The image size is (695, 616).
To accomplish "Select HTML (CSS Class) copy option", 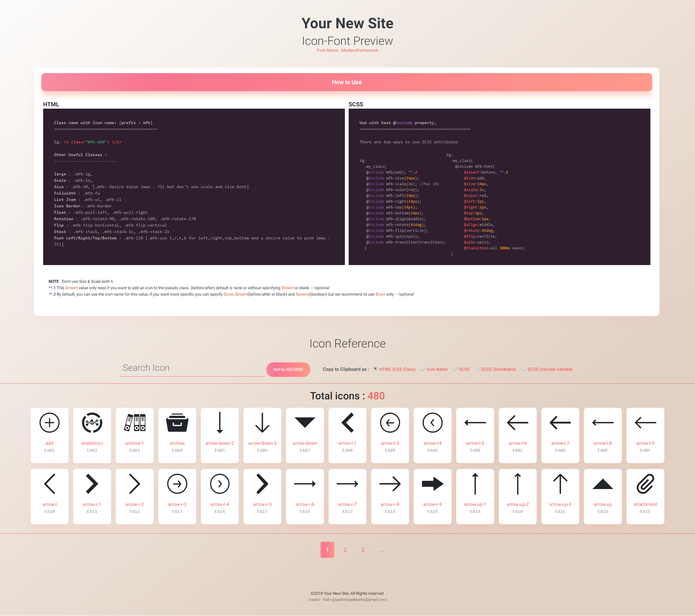I will (375, 369).
